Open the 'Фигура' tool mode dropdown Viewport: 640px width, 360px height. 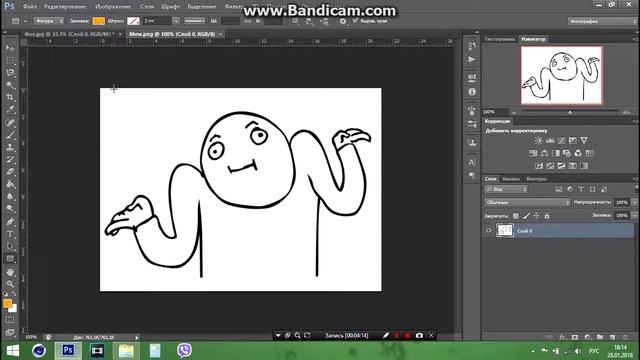[x=49, y=21]
